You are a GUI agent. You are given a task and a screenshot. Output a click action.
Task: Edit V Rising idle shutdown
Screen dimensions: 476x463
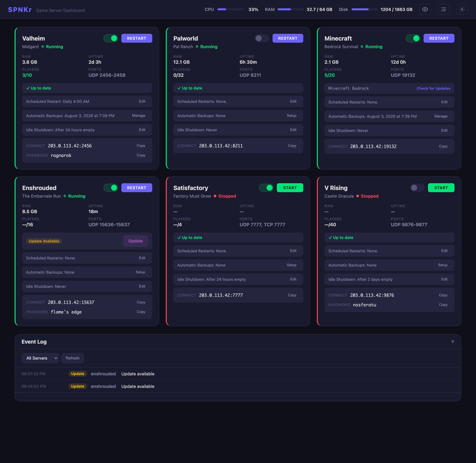[x=444, y=279]
